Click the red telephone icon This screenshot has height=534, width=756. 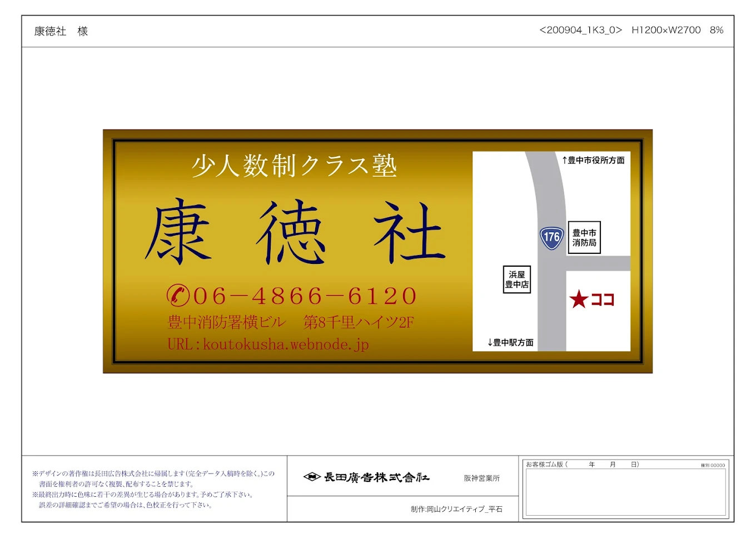(x=178, y=295)
